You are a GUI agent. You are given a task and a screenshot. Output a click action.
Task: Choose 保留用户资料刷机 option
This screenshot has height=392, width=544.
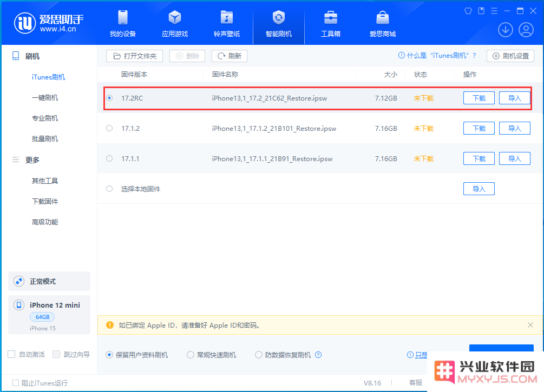point(109,355)
